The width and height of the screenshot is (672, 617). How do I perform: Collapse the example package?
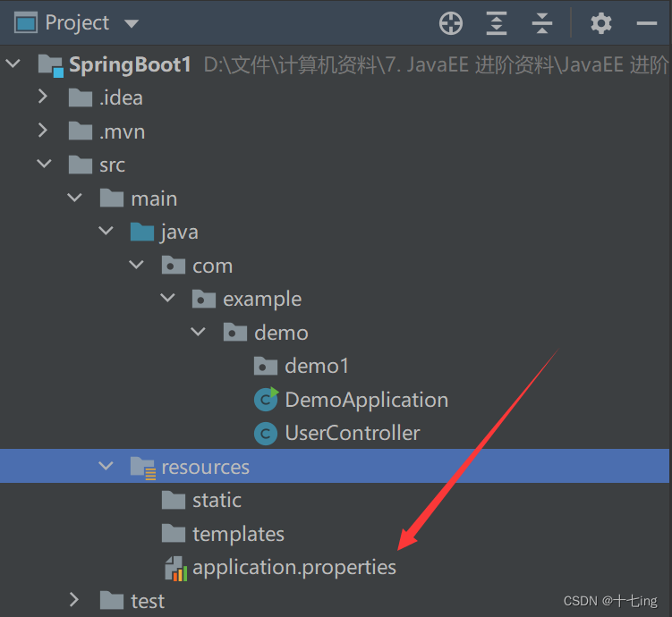[x=167, y=299]
